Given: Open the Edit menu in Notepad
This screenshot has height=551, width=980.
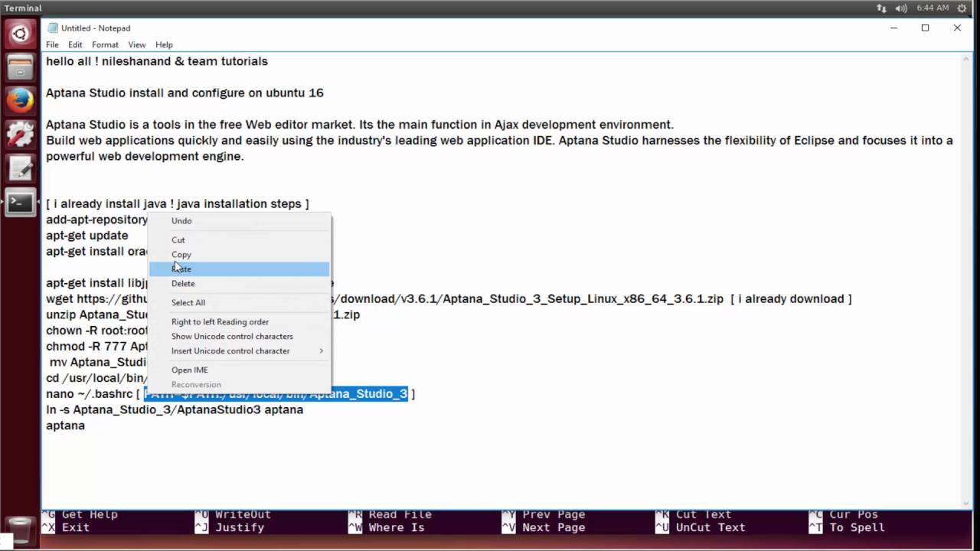Looking at the screenshot, I should pos(75,44).
